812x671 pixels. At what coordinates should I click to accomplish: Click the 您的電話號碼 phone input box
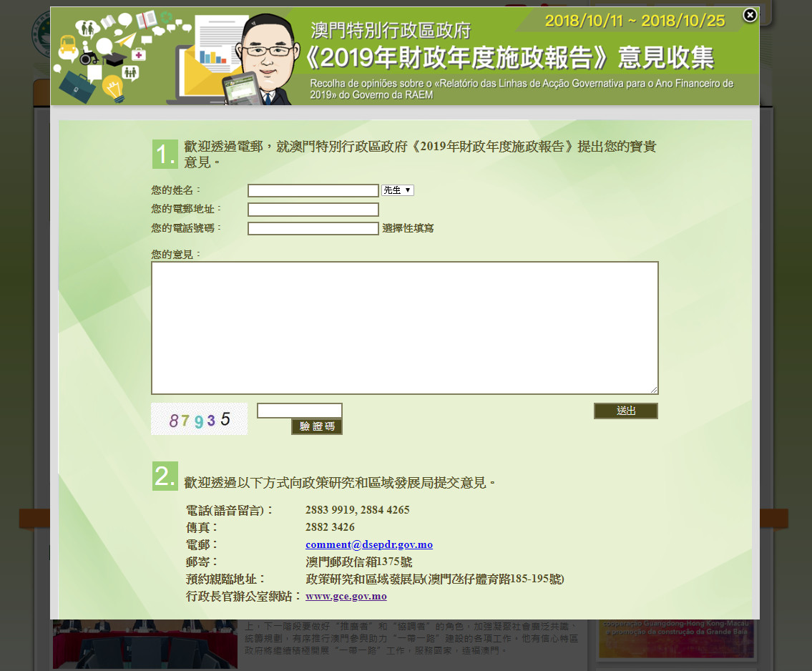313,228
